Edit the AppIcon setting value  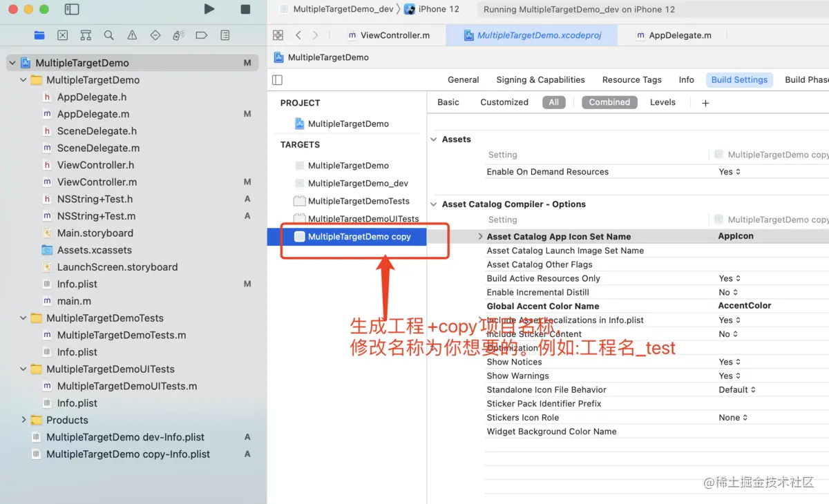coord(736,236)
